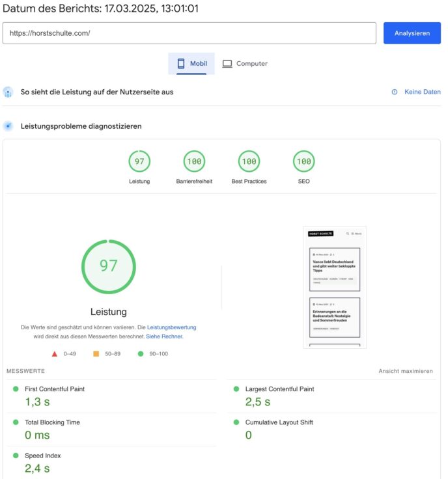Click green dot beside Cumulative Layout Shift

pos(236,422)
